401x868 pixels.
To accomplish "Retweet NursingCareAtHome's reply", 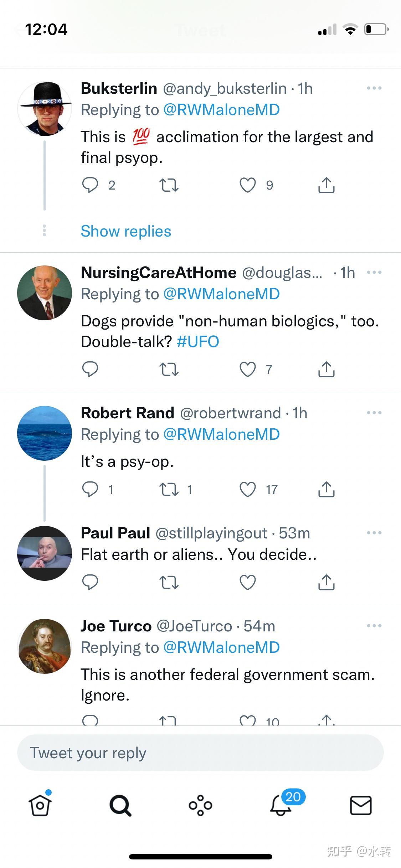I will (169, 369).
